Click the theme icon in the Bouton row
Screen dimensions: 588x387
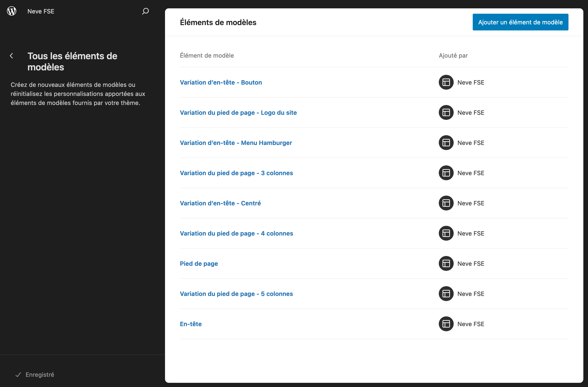click(x=446, y=82)
